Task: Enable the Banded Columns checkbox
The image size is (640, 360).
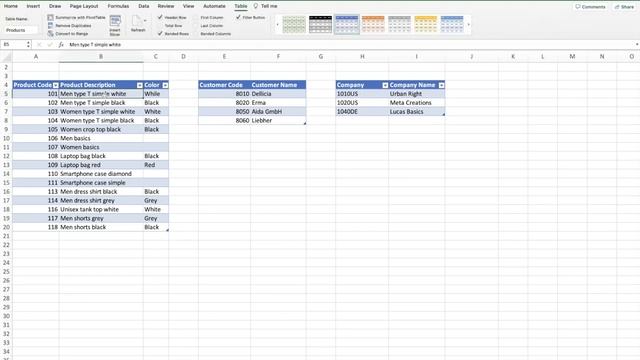Action: [196, 34]
